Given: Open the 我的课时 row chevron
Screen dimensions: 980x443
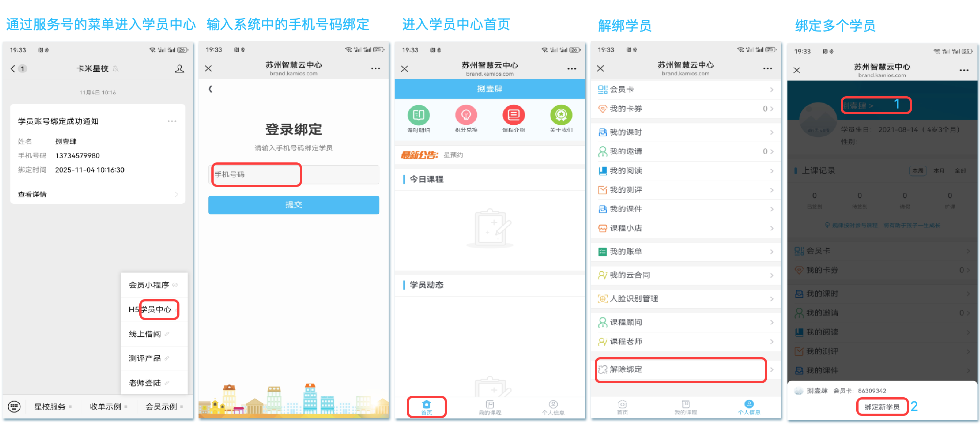Looking at the screenshot, I should tap(771, 132).
